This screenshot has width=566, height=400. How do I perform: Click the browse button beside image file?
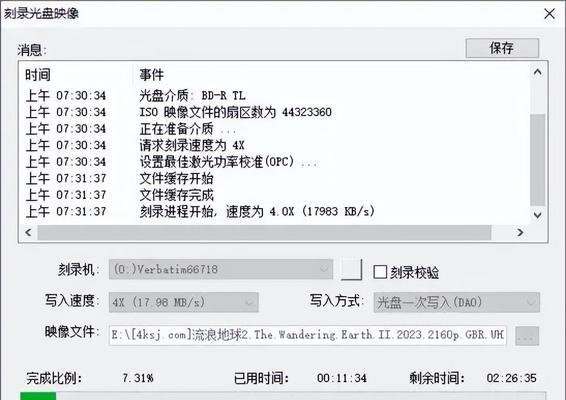527,336
